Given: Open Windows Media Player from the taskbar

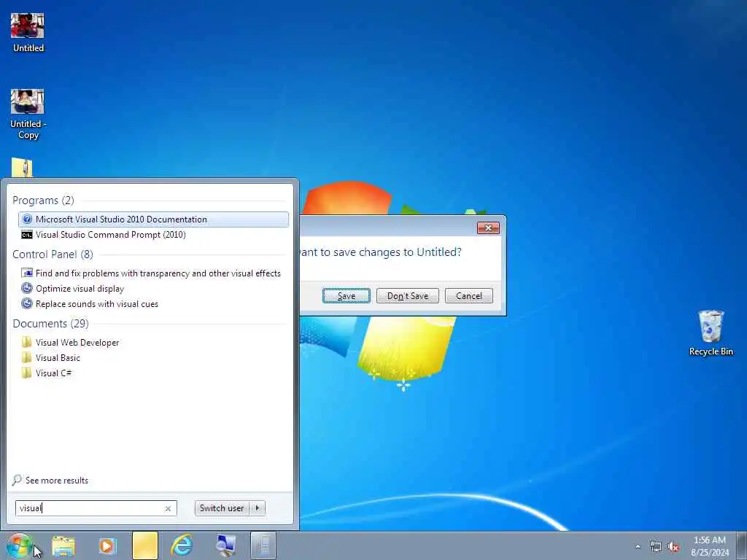Looking at the screenshot, I should tap(107, 546).
